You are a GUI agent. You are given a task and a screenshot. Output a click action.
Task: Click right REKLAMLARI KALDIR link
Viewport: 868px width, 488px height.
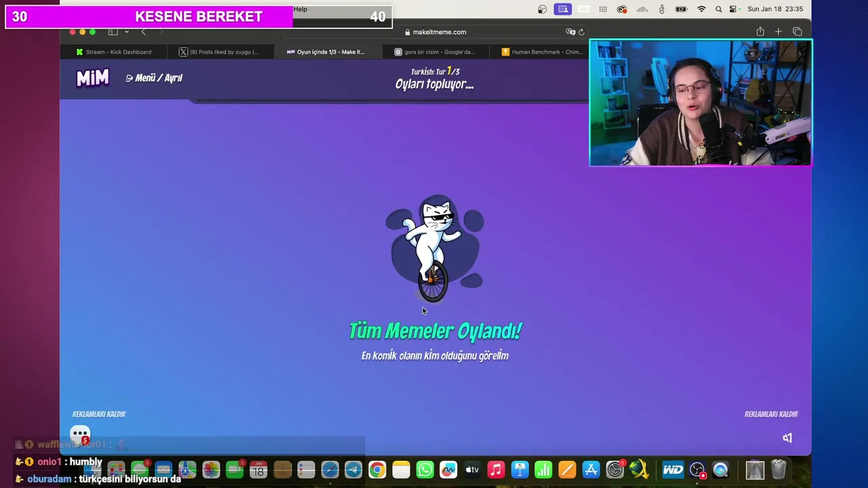pyautogui.click(x=771, y=414)
